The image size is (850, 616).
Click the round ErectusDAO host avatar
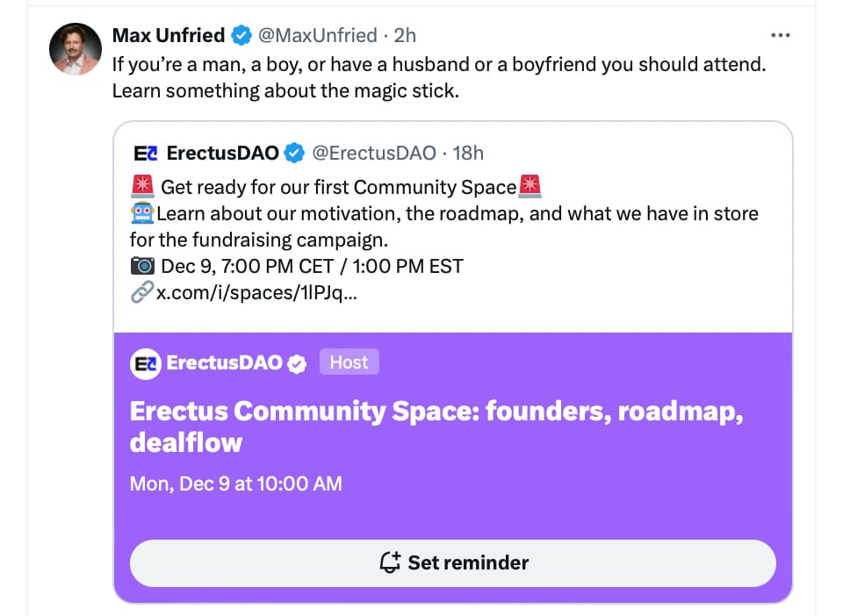pos(145,363)
